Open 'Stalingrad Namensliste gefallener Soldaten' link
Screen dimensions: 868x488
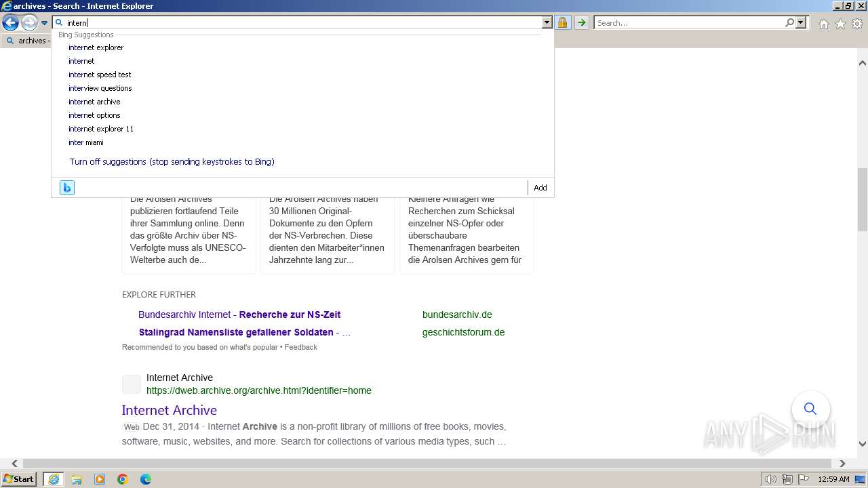pos(245,332)
